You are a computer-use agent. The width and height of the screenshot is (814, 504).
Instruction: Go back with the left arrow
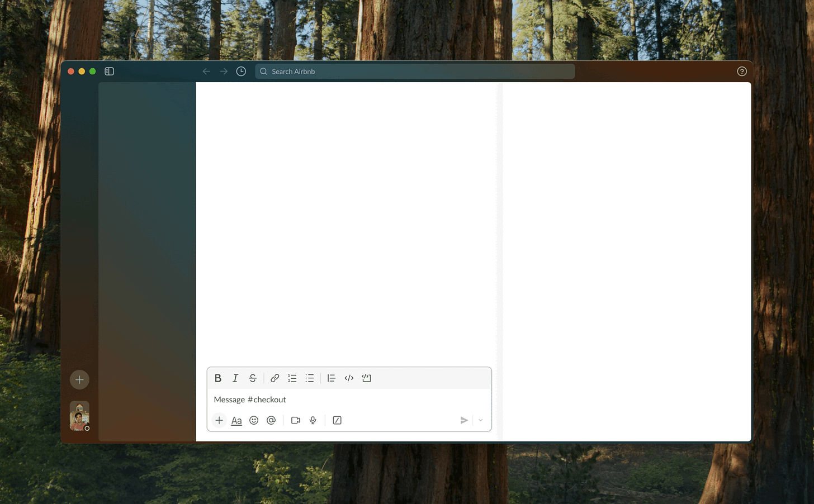206,72
